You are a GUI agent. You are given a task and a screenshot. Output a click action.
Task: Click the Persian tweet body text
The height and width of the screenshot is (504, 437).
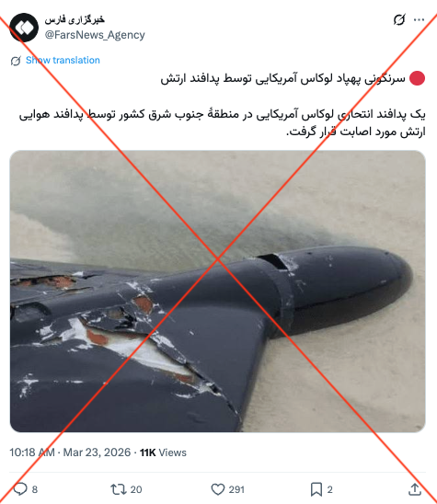tap(222, 123)
